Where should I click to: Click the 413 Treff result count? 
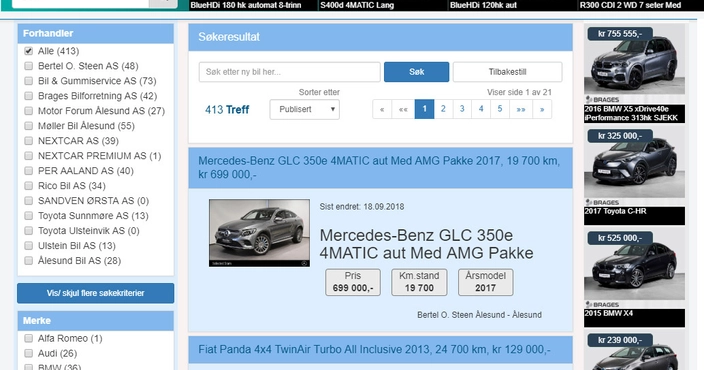pos(227,110)
